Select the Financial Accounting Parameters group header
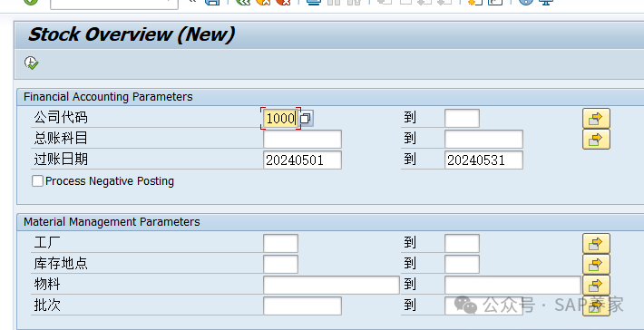 (108, 97)
